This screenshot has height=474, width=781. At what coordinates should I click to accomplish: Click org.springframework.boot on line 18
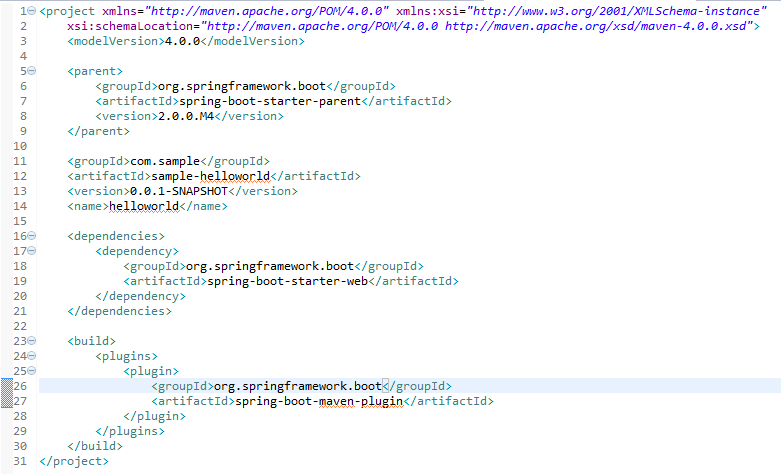pyautogui.click(x=269, y=266)
